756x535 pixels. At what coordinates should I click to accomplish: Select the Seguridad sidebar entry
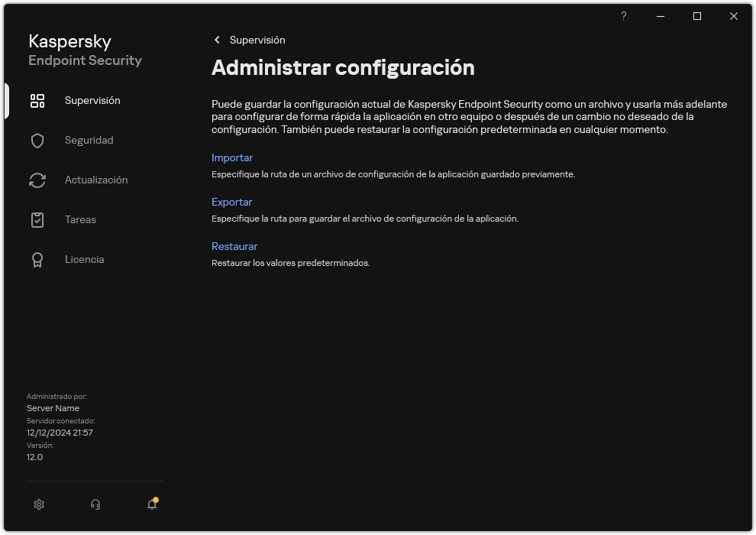[89, 140]
